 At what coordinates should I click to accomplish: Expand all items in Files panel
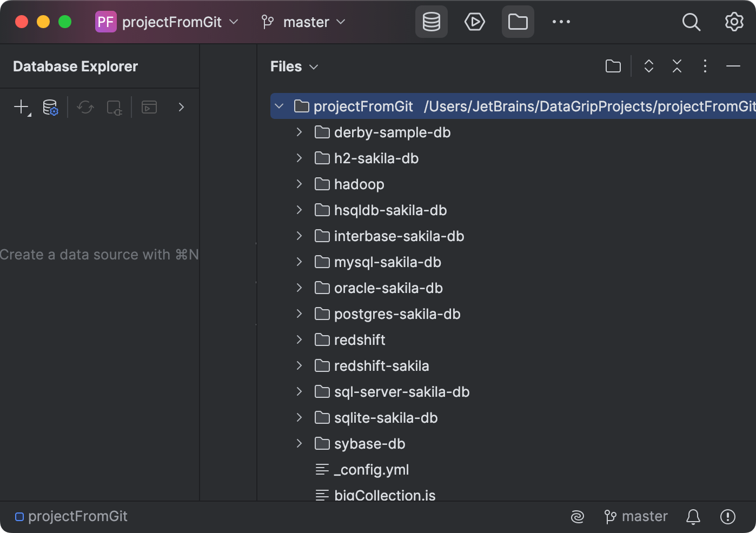648,66
